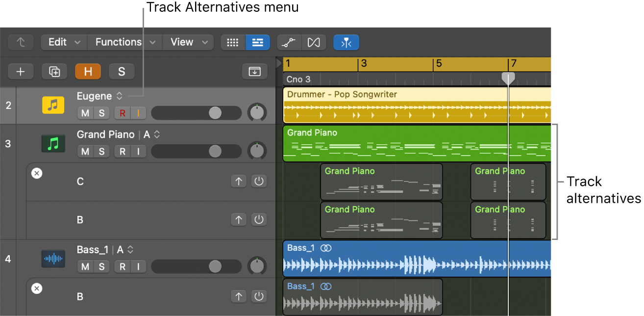Open the Functions menu
644x316 pixels.
125,42
